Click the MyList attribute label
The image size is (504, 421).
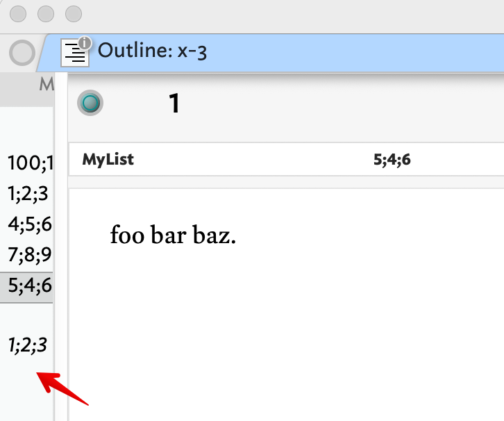pyautogui.click(x=108, y=160)
